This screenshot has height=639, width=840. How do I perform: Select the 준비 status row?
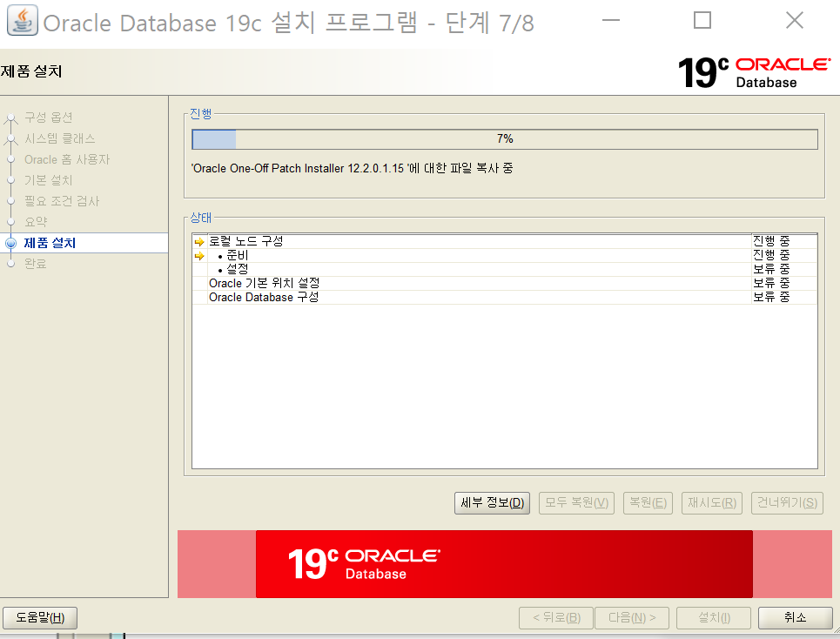[x=505, y=255]
